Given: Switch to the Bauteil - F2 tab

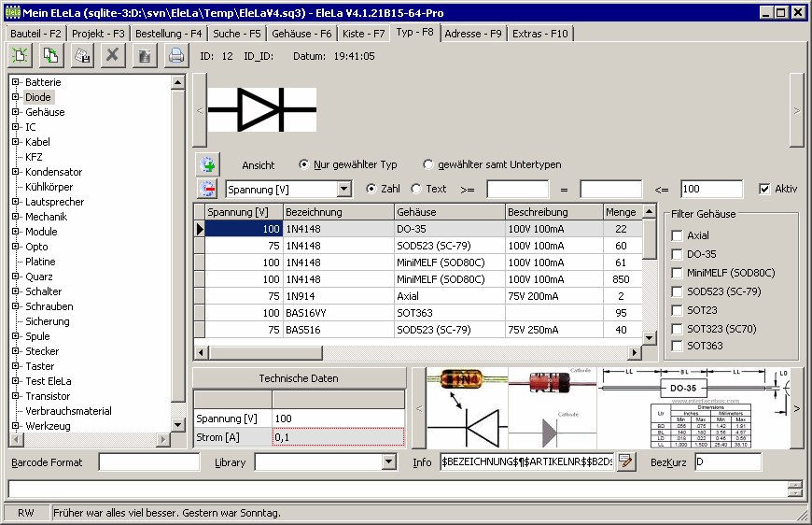Looking at the screenshot, I should click(35, 33).
